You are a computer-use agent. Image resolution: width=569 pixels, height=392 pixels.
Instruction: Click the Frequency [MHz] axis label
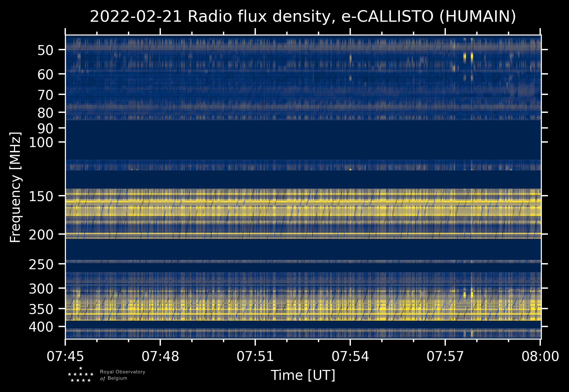(15, 187)
